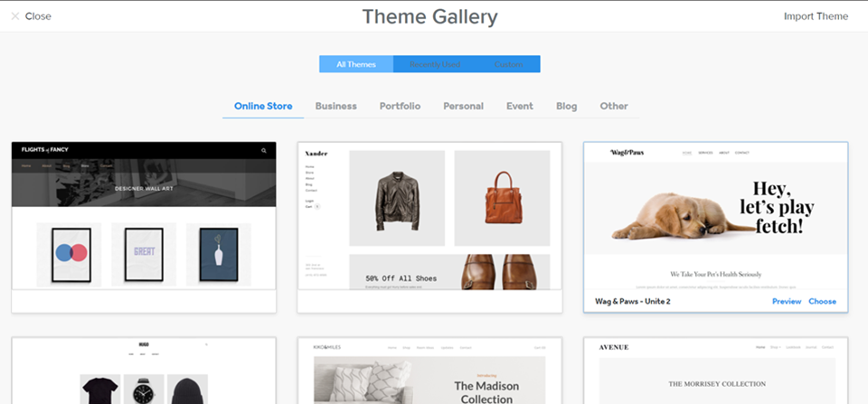Click the GREAT framed print in Flights preview
The width and height of the screenshot is (868, 404).
(x=144, y=255)
